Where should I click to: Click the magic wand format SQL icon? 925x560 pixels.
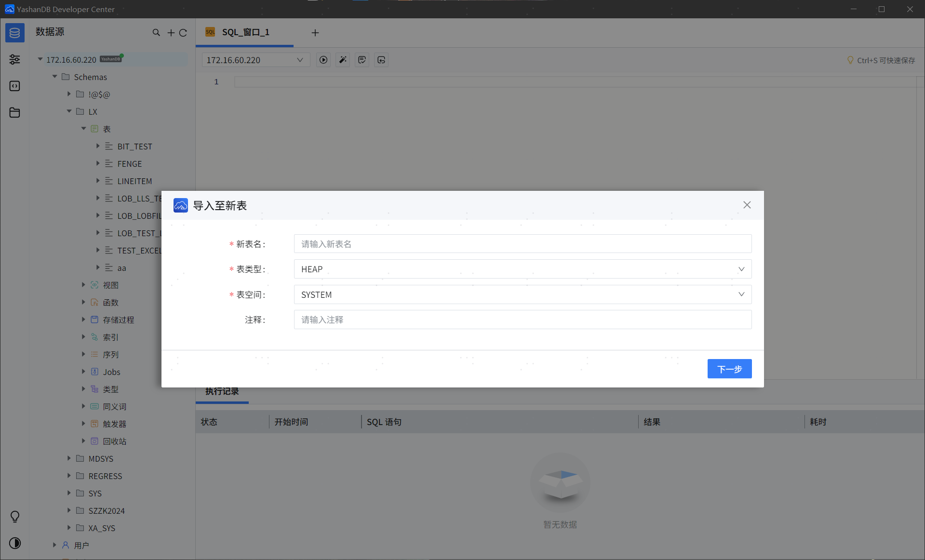click(x=343, y=60)
